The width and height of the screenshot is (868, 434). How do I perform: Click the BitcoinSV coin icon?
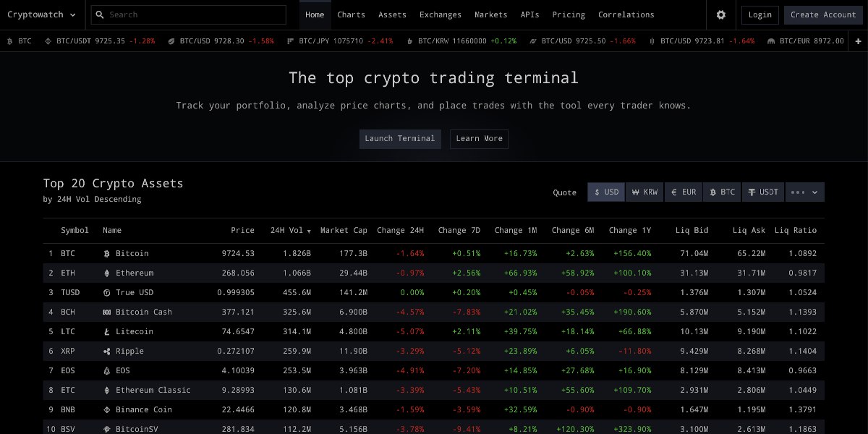tap(107, 429)
